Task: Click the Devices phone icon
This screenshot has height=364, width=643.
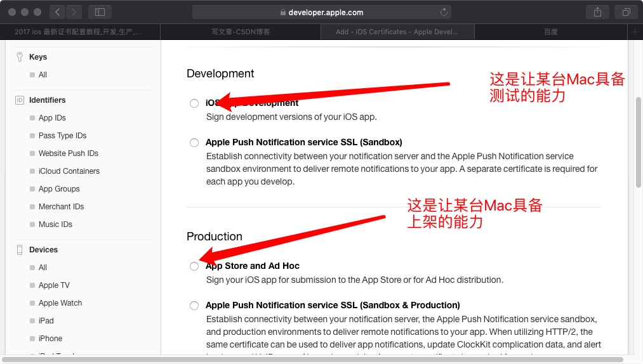Action: 19,250
